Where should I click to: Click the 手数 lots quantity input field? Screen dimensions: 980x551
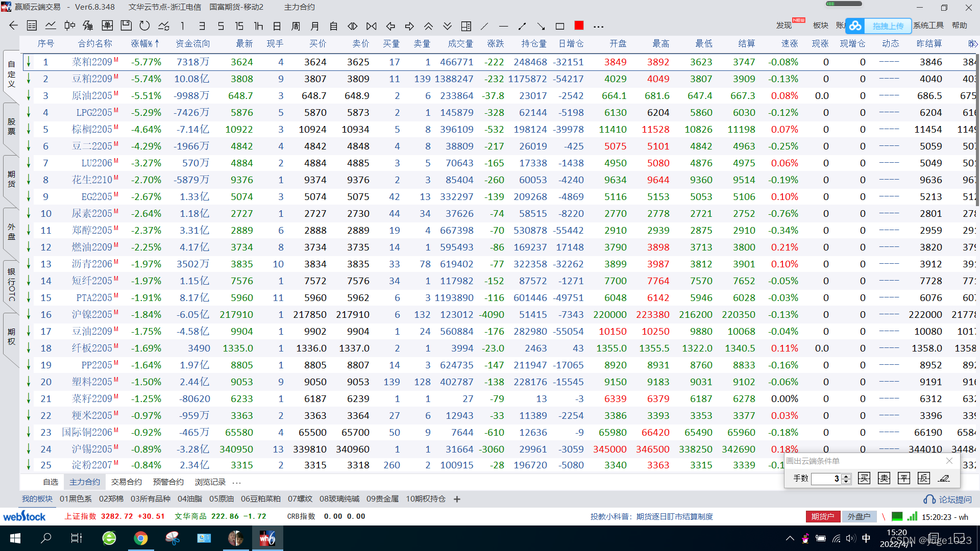tap(826, 479)
